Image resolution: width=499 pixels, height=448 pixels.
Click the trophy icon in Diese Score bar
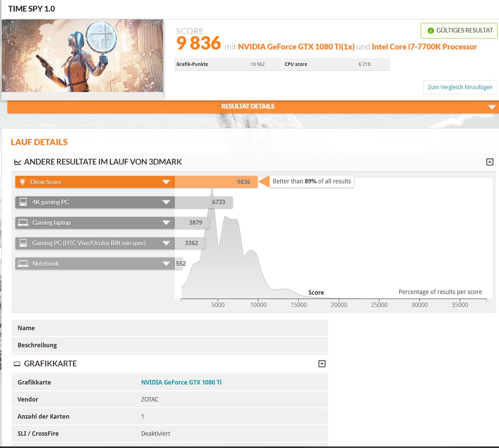(23, 182)
